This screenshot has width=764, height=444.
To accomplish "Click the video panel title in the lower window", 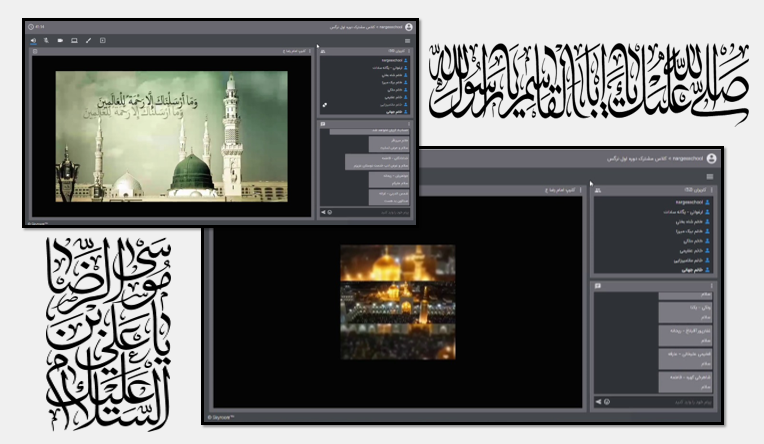I will click(x=560, y=190).
